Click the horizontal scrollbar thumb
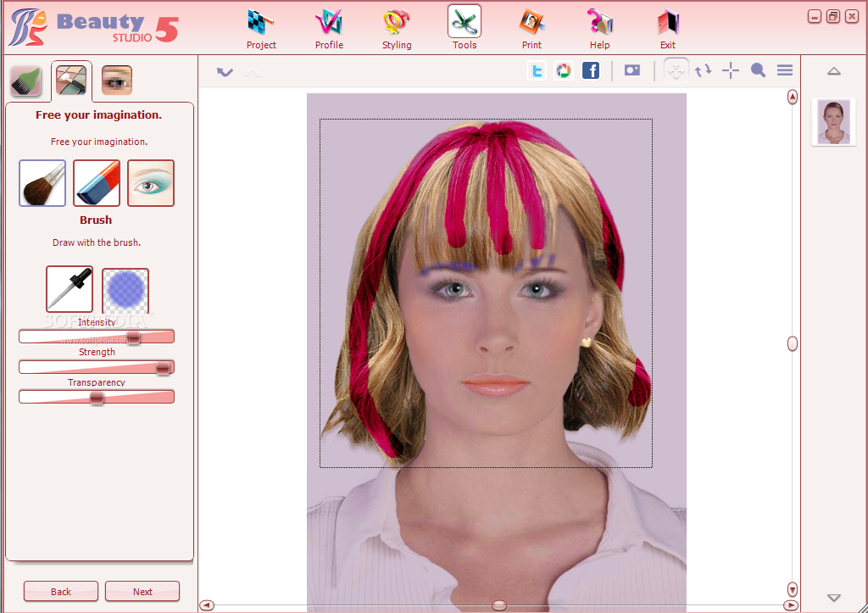Screen dimensions: 868x613 tap(498, 605)
